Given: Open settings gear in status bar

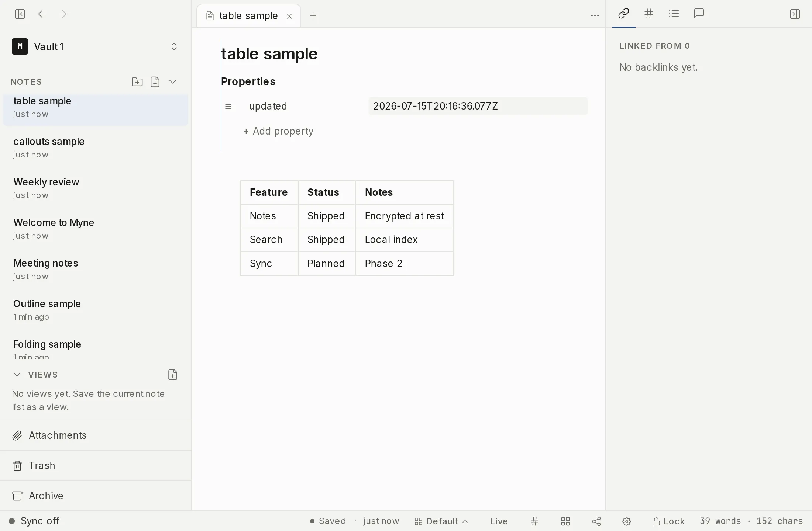Looking at the screenshot, I should click(627, 521).
